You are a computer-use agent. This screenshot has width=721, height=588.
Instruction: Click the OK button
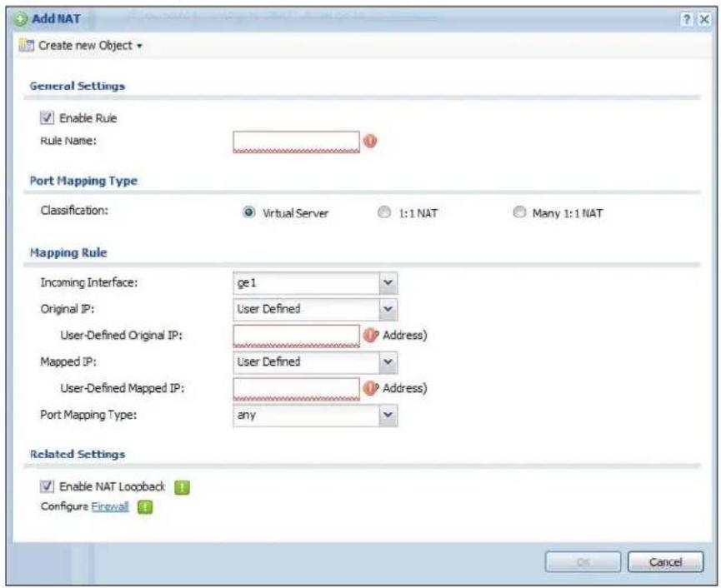[x=583, y=562]
